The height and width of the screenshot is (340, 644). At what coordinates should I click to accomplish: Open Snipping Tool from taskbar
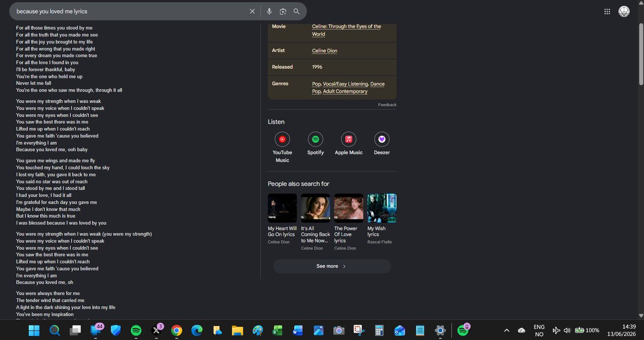359,330
